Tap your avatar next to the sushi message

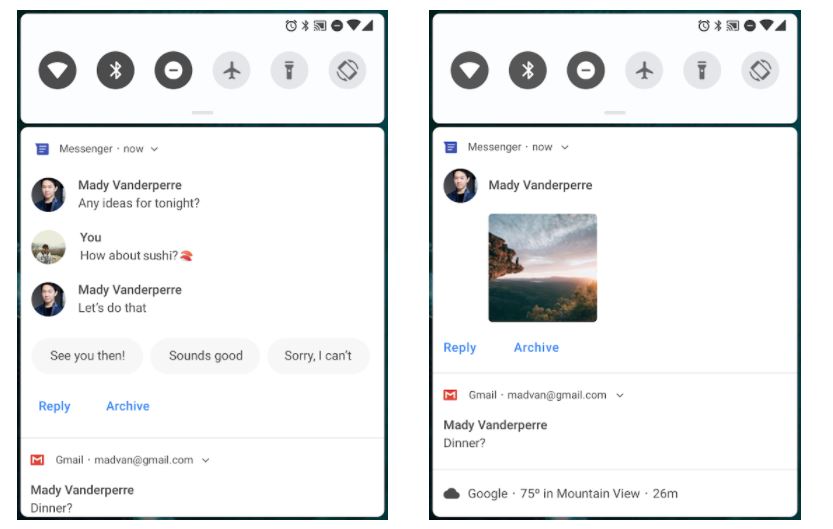[x=48, y=247]
